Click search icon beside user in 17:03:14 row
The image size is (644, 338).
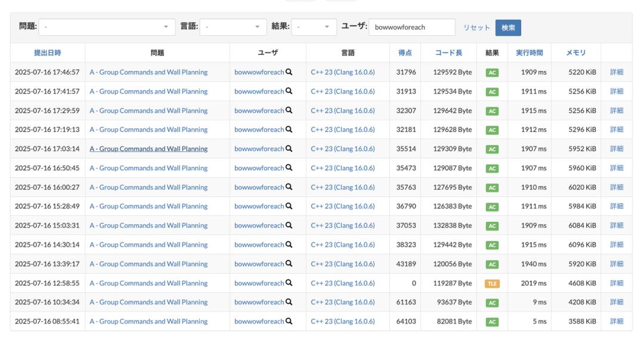289,148
